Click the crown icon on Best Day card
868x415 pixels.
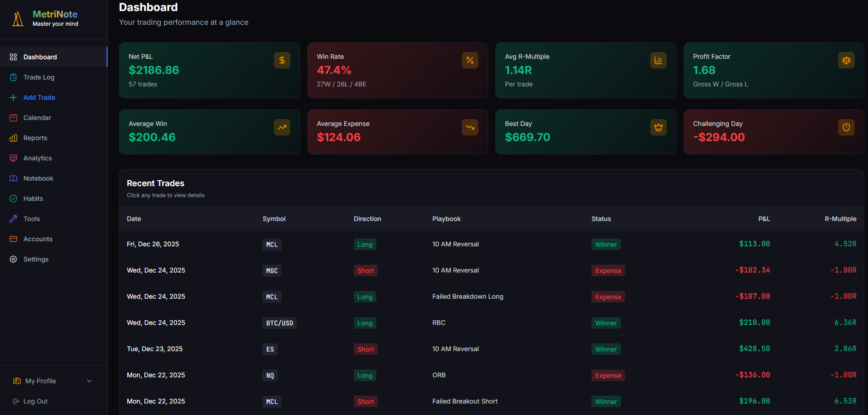(658, 127)
